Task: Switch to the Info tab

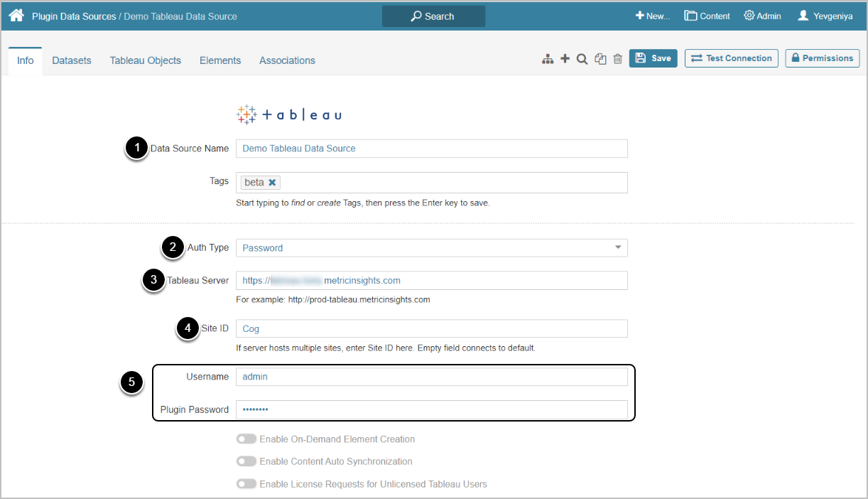Action: (25, 60)
